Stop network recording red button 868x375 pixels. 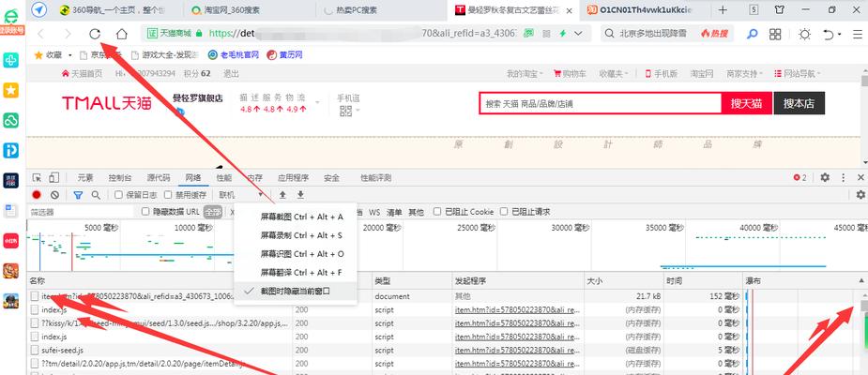pos(37,195)
